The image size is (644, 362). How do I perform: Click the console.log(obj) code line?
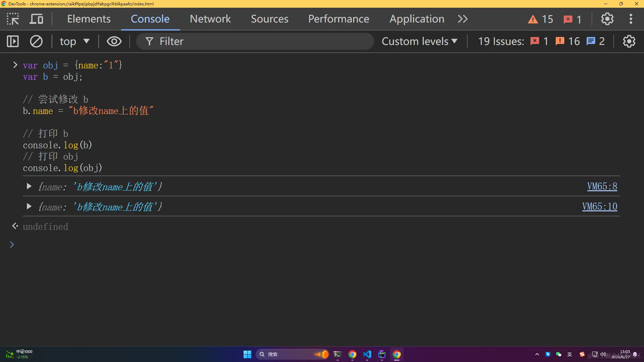click(62, 168)
